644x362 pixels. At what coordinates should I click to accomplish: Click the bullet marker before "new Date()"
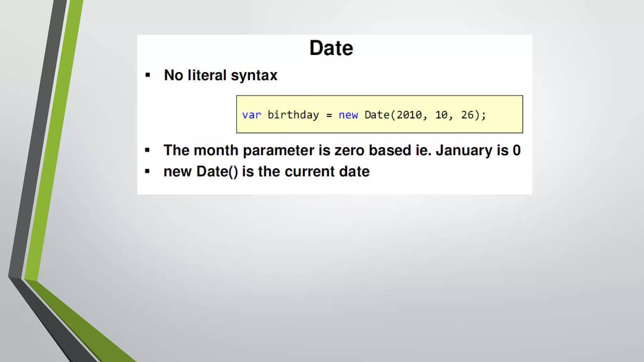point(147,171)
